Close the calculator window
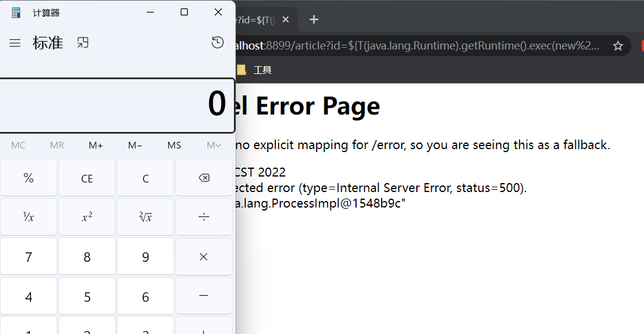The height and width of the screenshot is (334, 644). pyautogui.click(x=218, y=13)
